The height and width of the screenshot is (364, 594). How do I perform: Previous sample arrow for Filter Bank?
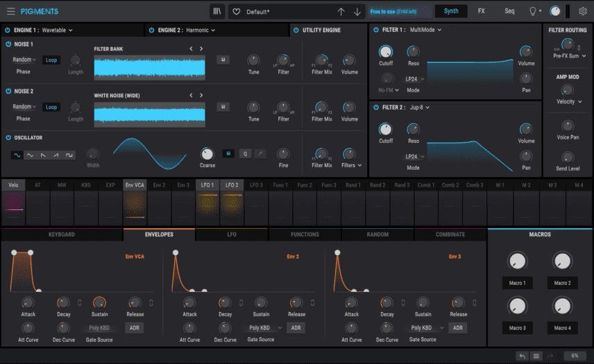click(x=191, y=49)
